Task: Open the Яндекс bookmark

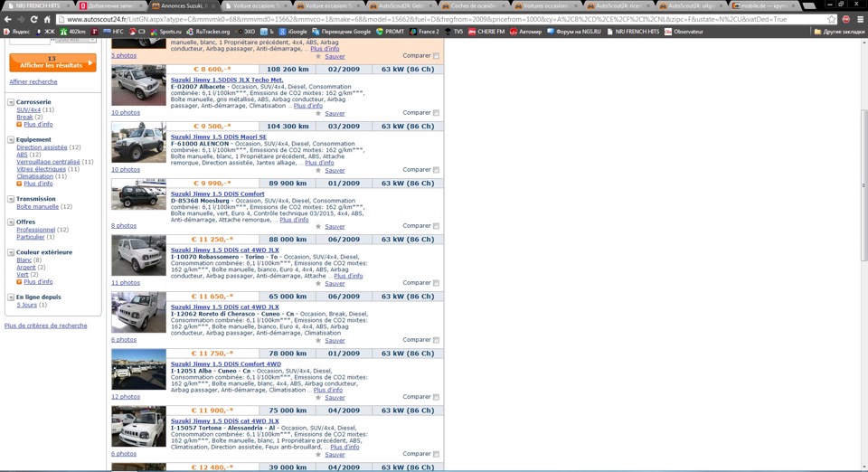Action: [17, 32]
